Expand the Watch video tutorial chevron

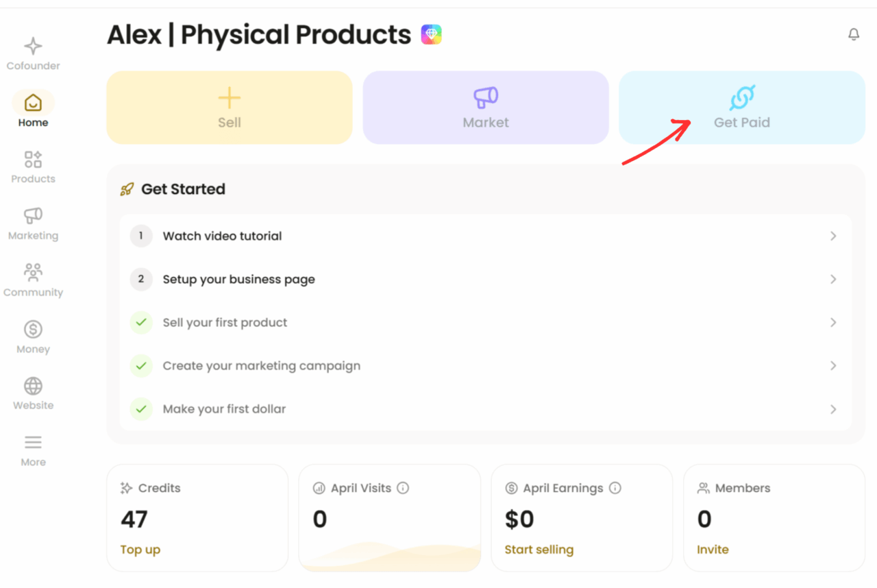833,236
